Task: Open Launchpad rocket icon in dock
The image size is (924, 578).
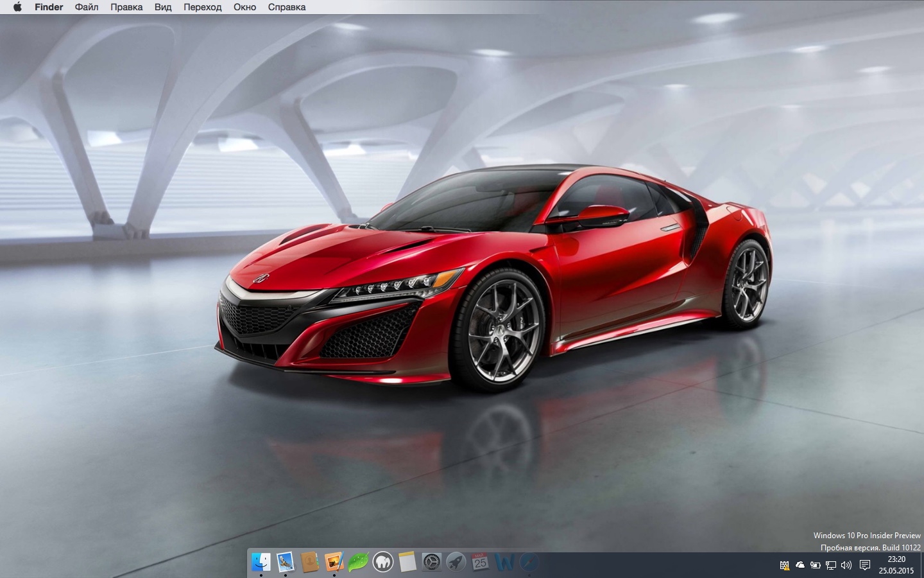Action: (x=456, y=563)
